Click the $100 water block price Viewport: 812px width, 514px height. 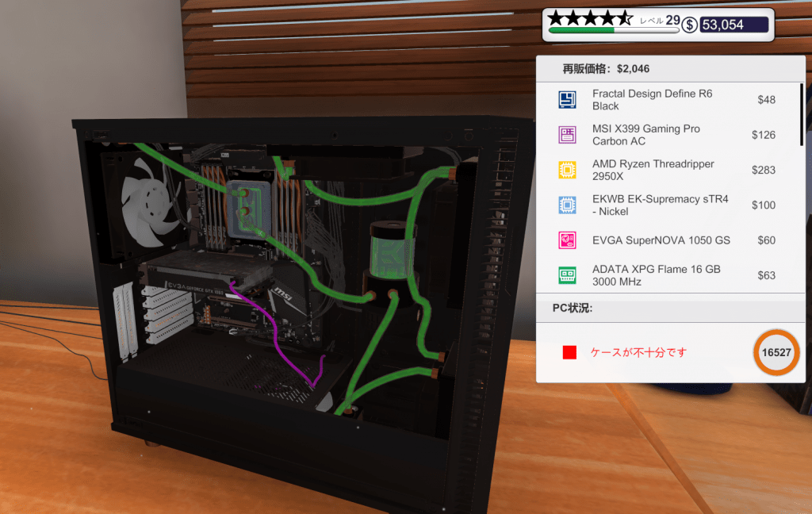coord(764,205)
